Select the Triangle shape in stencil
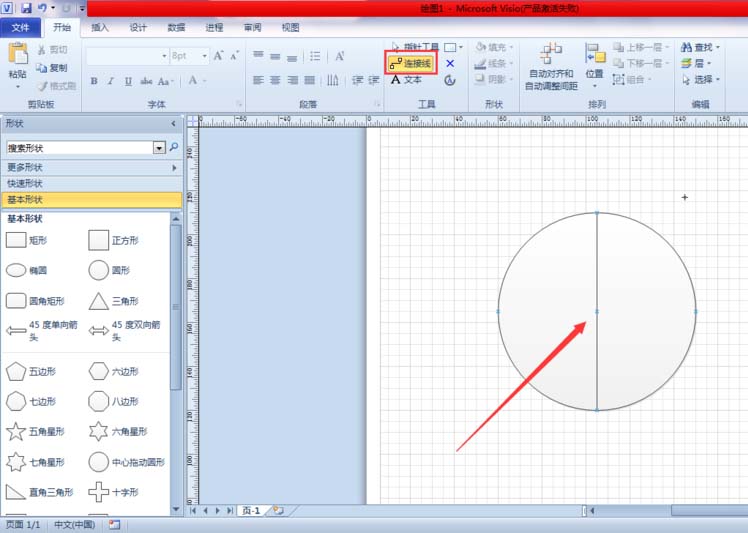Viewport: 748px width, 533px height. [x=114, y=301]
